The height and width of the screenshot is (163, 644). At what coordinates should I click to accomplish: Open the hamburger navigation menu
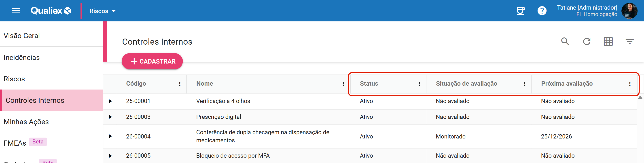(x=16, y=11)
